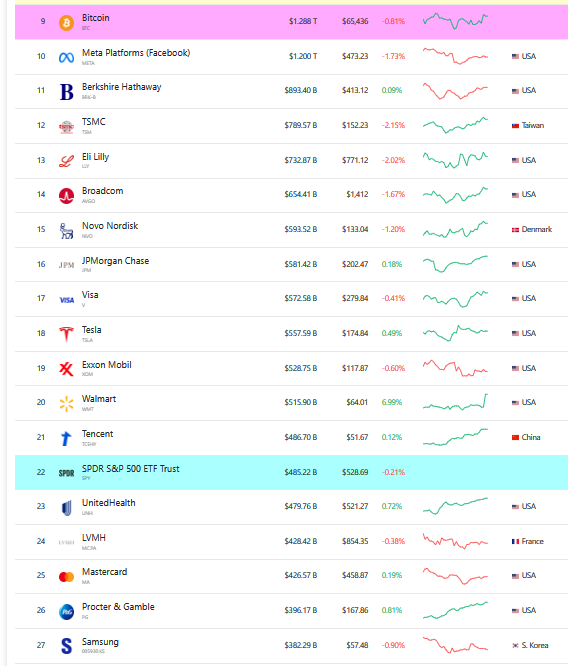The width and height of the screenshot is (568, 666).
Task: Click the Procter & Gamble logo
Action: [66, 612]
